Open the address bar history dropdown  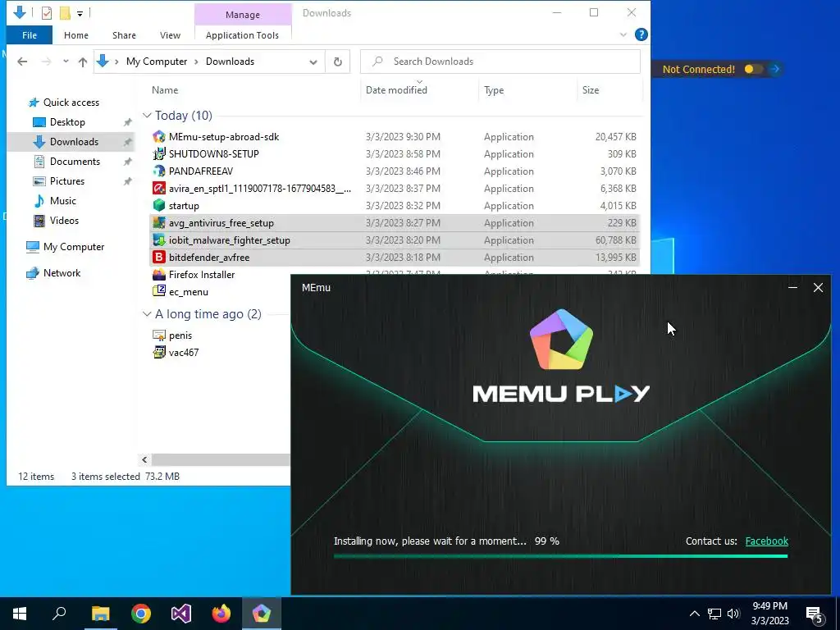pos(313,62)
